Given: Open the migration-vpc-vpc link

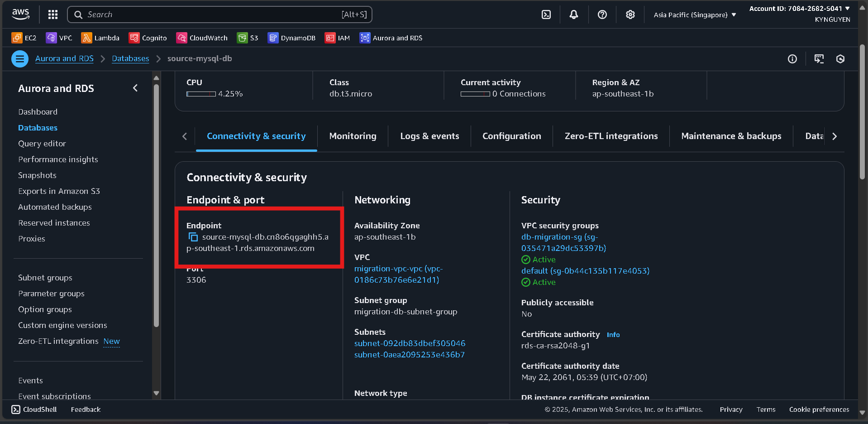Looking at the screenshot, I should click(x=398, y=269).
